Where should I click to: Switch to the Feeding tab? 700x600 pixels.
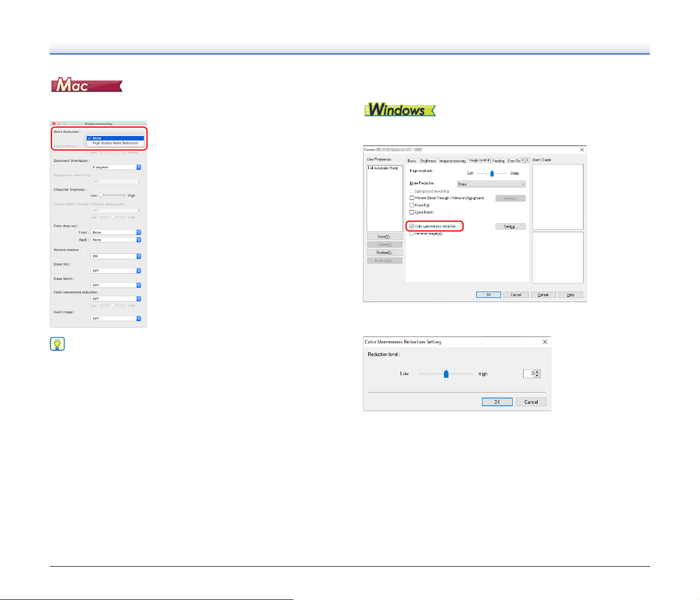pos(498,160)
